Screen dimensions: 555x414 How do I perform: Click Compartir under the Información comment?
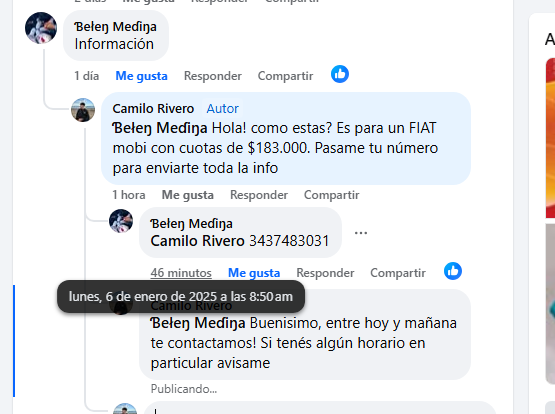[285, 76]
